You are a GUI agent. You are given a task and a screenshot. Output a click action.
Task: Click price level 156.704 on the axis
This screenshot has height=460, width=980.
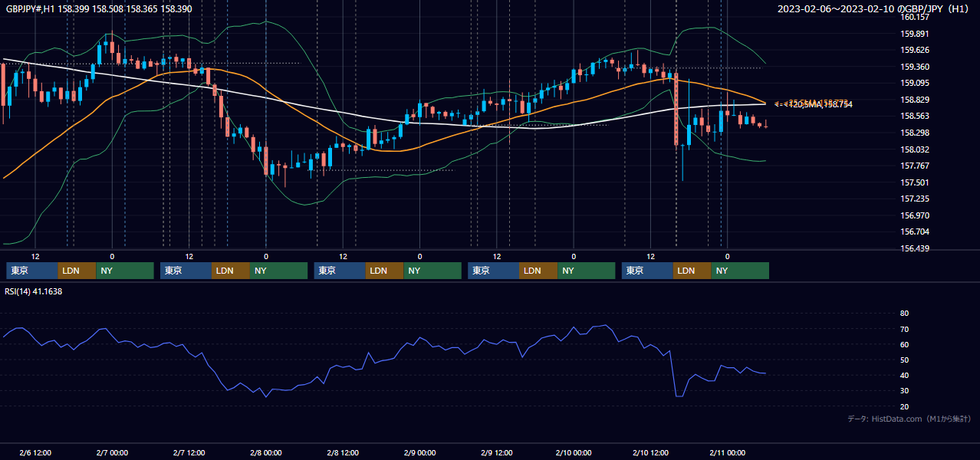click(914, 232)
